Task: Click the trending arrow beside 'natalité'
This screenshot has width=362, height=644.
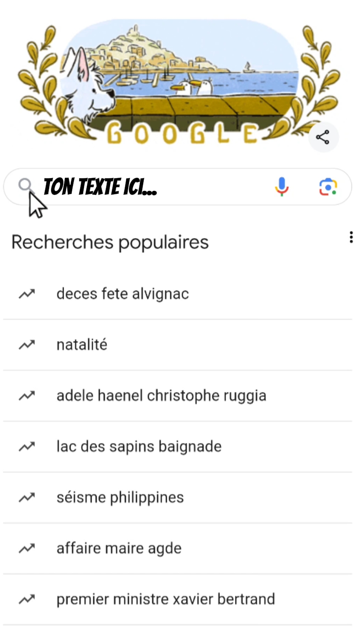Action: pos(26,345)
